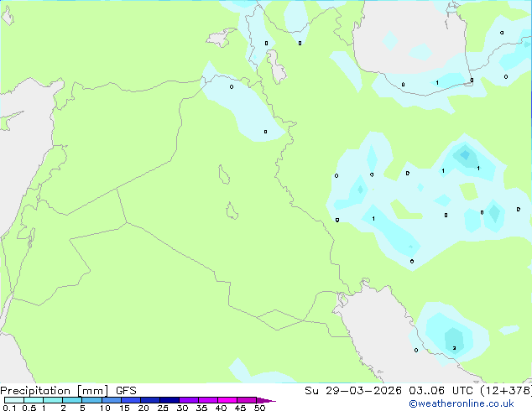Click the '10' legend scale label
The height and width of the screenshot is (411, 532).
tap(105, 408)
